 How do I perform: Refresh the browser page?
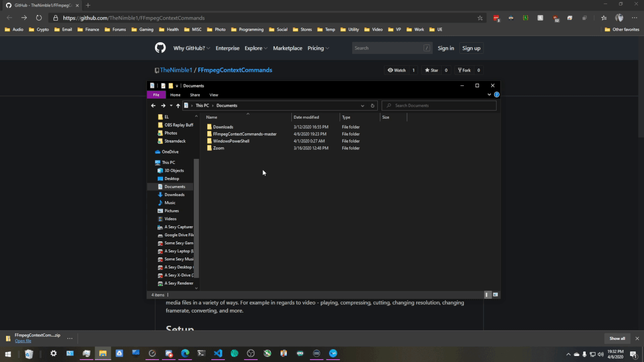pyautogui.click(x=39, y=18)
